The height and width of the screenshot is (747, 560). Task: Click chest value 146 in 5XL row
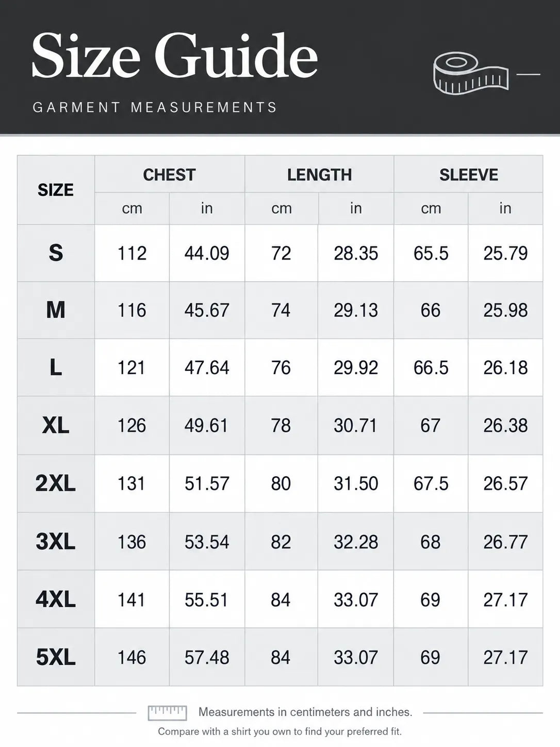pyautogui.click(x=132, y=657)
